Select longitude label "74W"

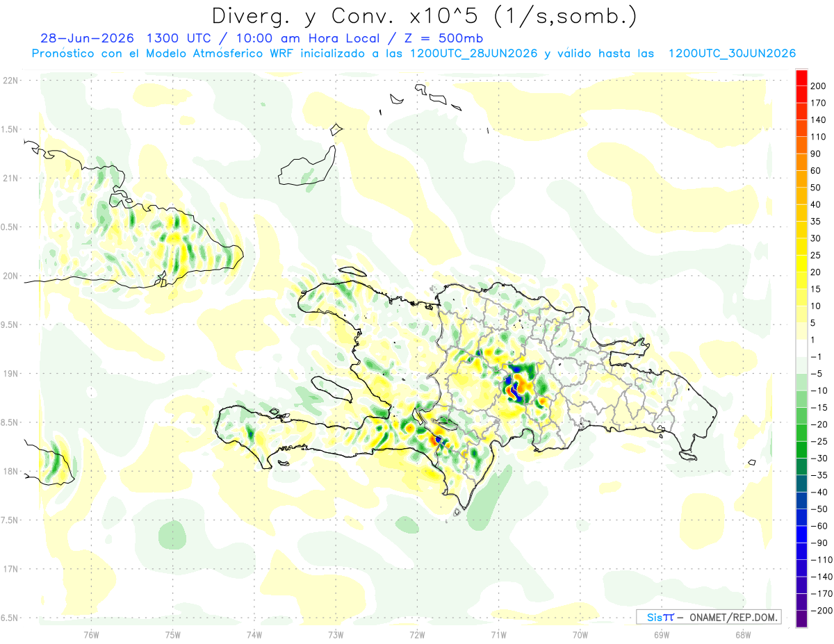(254, 634)
